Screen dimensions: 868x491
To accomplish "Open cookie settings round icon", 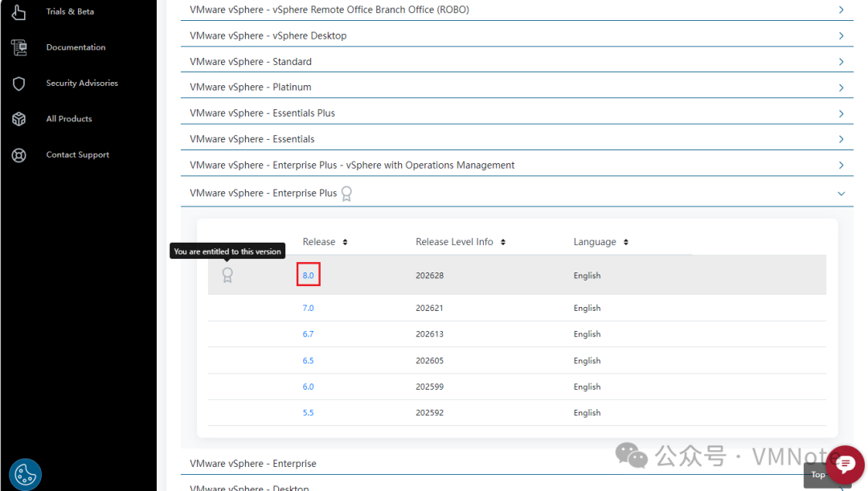I will [25, 474].
